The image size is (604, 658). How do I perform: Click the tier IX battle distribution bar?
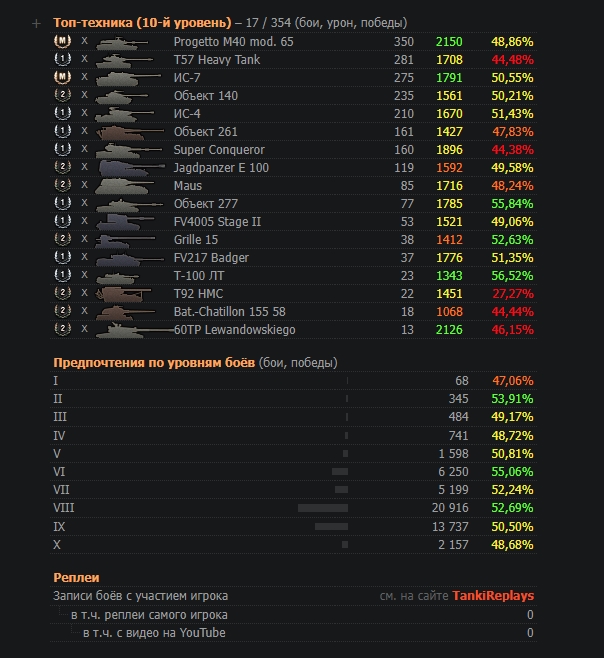coord(330,526)
